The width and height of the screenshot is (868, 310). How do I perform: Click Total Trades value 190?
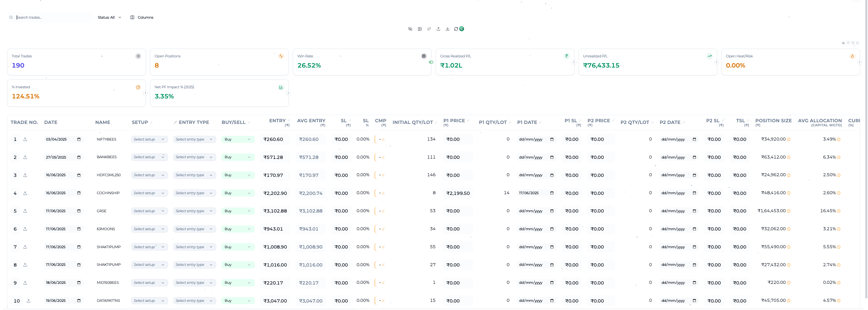pyautogui.click(x=18, y=66)
